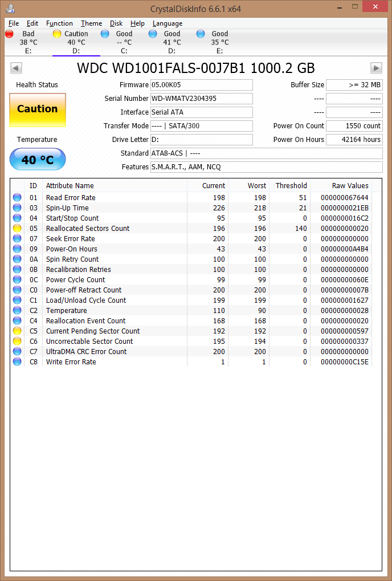The width and height of the screenshot is (392, 581).
Task: Click status orb for Temperature attribute
Action: pyautogui.click(x=17, y=310)
